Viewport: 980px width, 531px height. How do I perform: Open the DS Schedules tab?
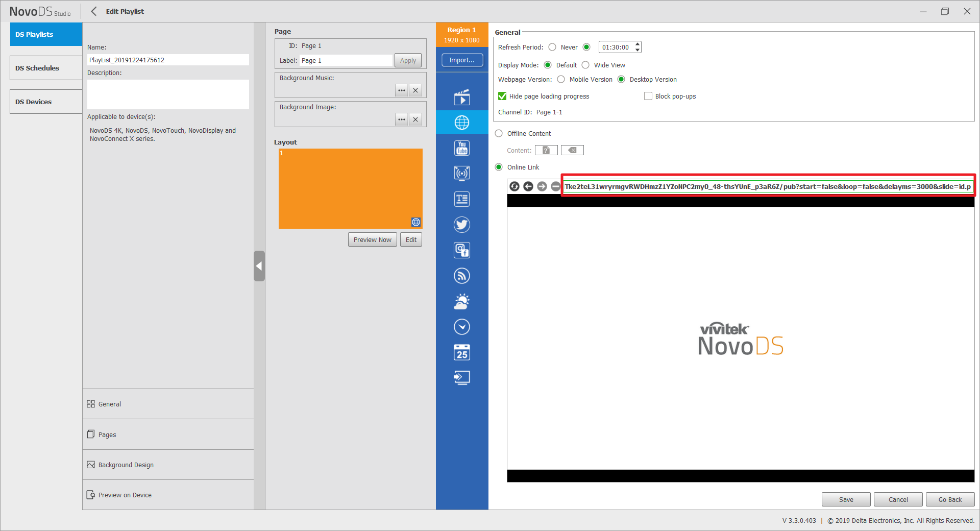click(46, 68)
